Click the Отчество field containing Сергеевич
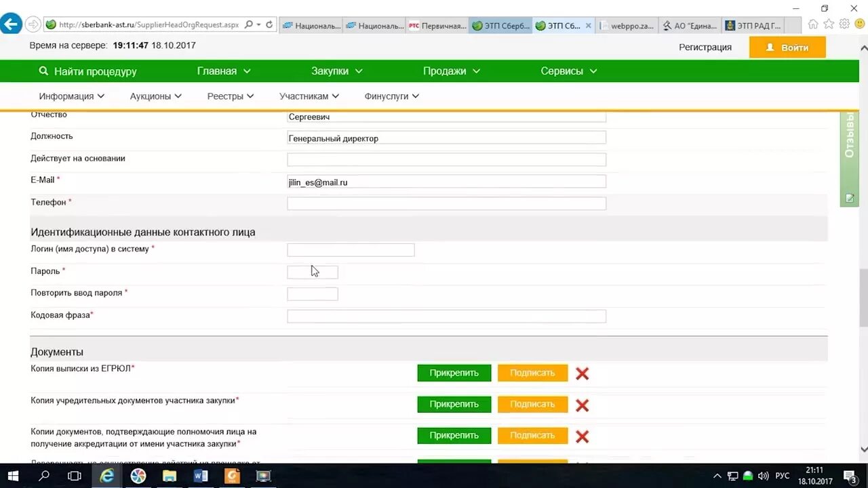Image resolution: width=868 pixels, height=488 pixels. [446, 117]
